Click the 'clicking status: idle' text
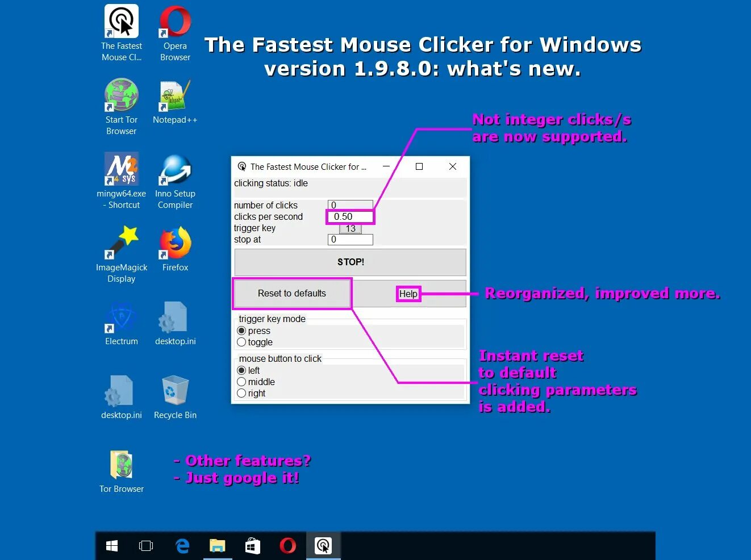 click(x=271, y=183)
